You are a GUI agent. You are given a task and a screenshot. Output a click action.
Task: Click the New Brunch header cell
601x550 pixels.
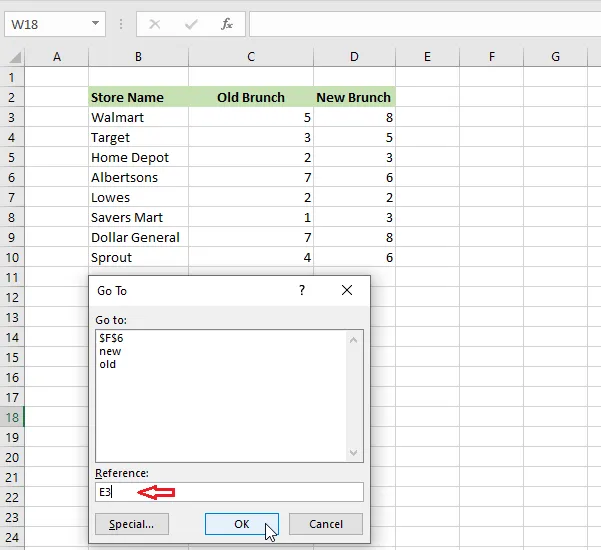(354, 97)
